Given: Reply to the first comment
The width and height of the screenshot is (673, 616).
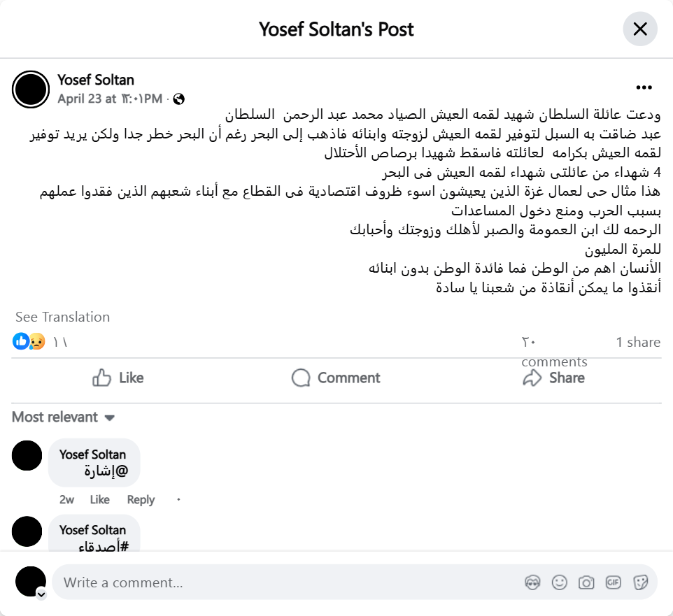Looking at the screenshot, I should [x=141, y=500].
